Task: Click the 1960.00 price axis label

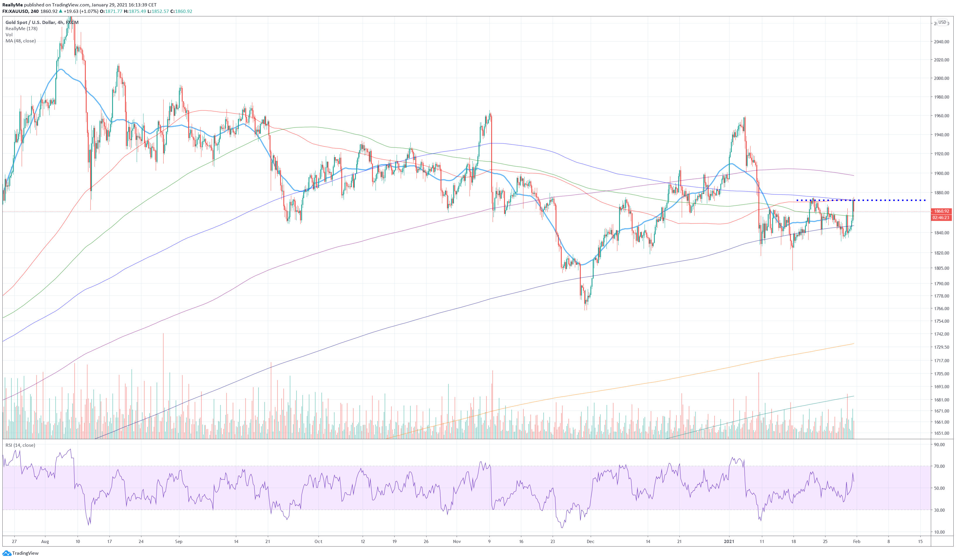Action: tap(941, 116)
